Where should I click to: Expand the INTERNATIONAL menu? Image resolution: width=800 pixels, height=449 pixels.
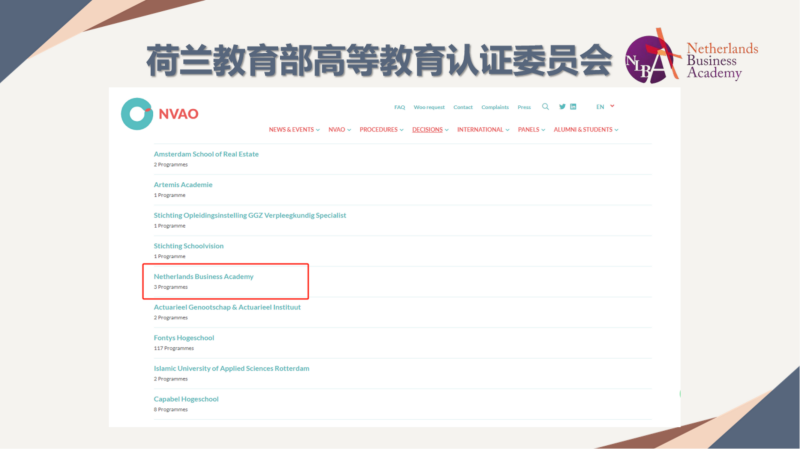tap(483, 130)
